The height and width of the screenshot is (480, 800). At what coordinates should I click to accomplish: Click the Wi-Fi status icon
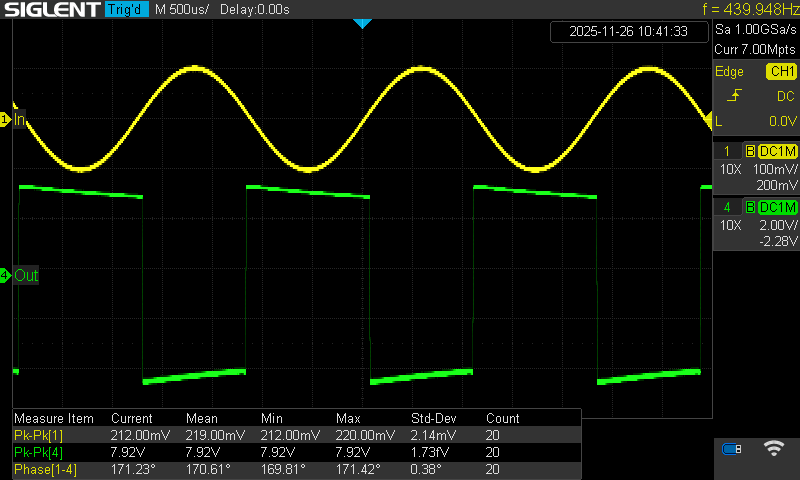pyautogui.click(x=772, y=449)
